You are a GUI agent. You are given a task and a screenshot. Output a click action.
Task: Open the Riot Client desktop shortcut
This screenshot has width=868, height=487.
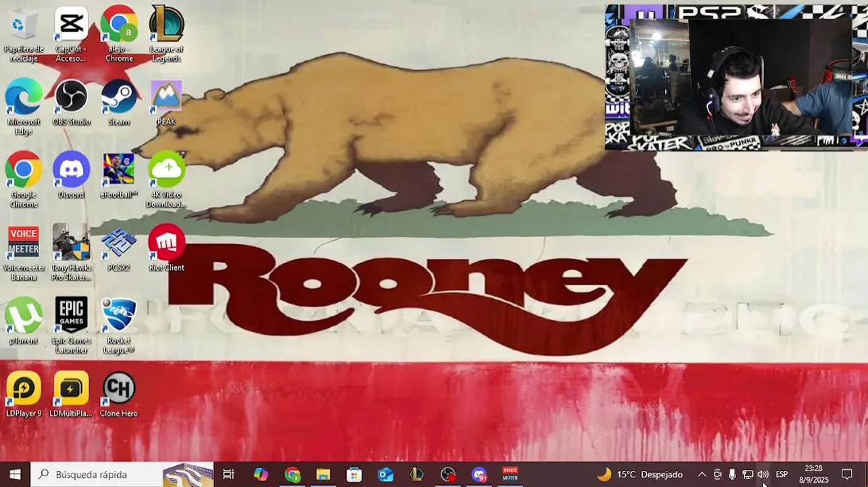point(166,249)
